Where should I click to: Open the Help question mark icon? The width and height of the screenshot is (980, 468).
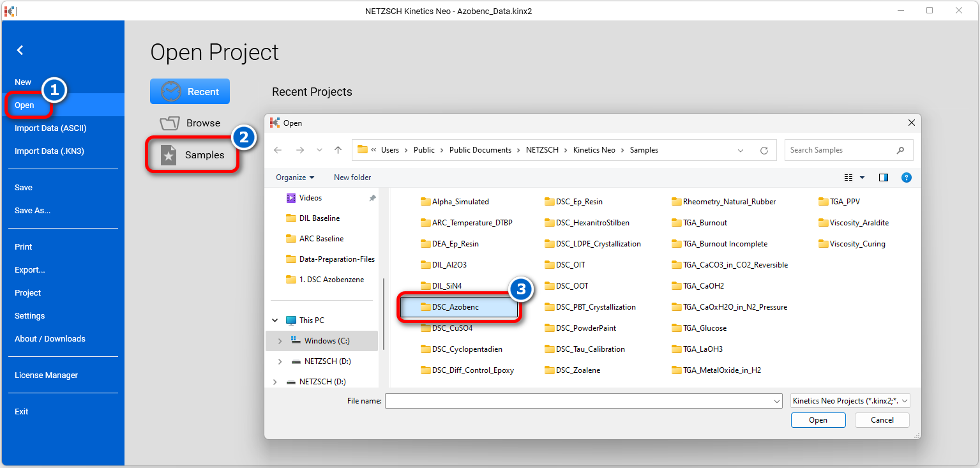pos(907,177)
